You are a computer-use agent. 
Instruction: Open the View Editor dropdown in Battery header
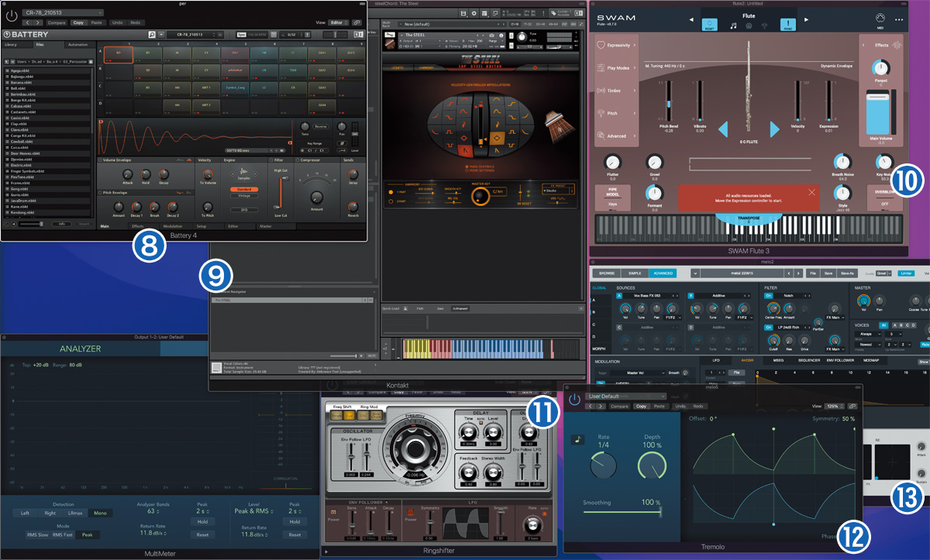coord(338,22)
